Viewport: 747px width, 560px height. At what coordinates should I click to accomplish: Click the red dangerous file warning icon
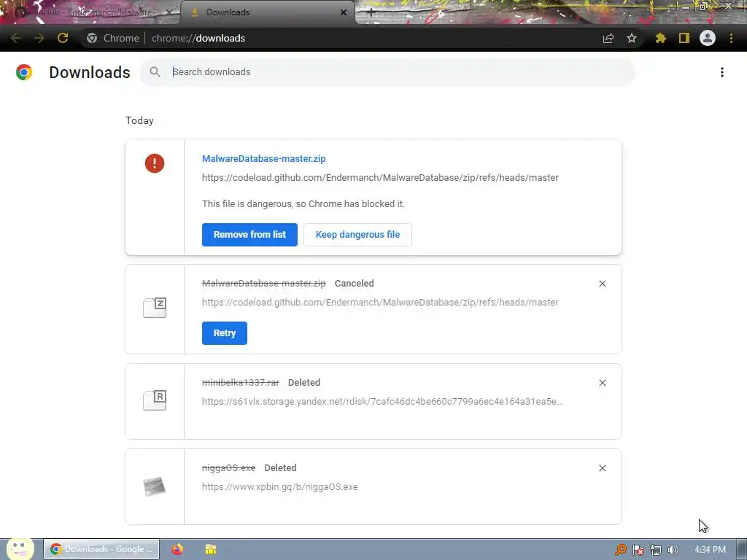click(x=155, y=163)
